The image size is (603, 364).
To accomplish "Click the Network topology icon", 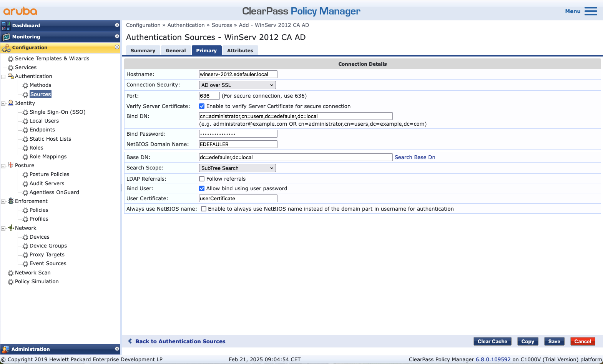I will pyautogui.click(x=11, y=228).
